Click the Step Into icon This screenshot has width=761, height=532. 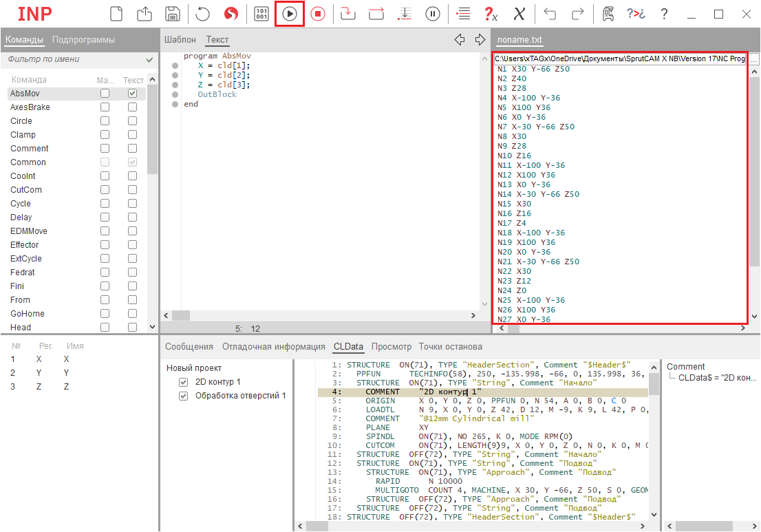click(x=348, y=14)
